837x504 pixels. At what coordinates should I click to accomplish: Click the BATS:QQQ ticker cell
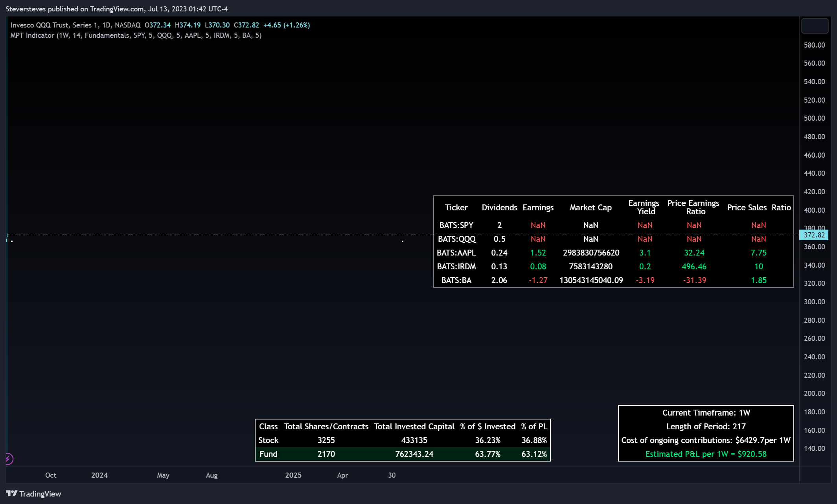(457, 239)
